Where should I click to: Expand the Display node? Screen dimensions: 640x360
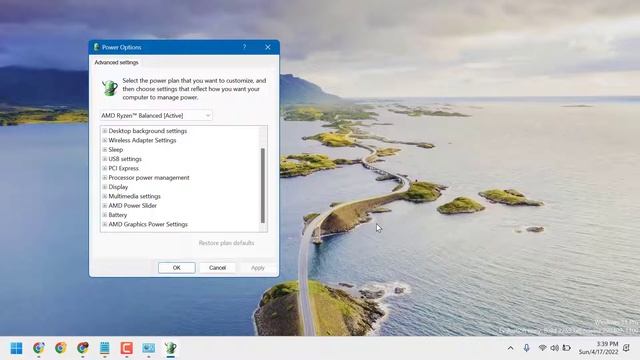104,187
